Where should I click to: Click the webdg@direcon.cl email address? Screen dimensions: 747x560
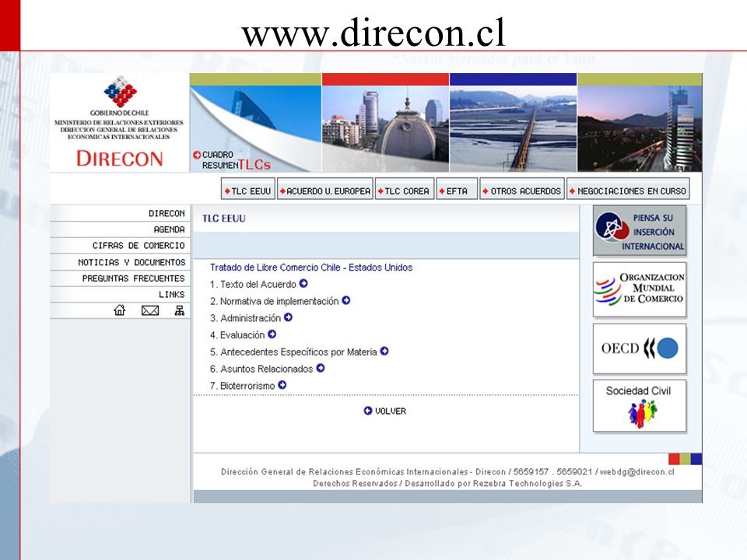637,472
